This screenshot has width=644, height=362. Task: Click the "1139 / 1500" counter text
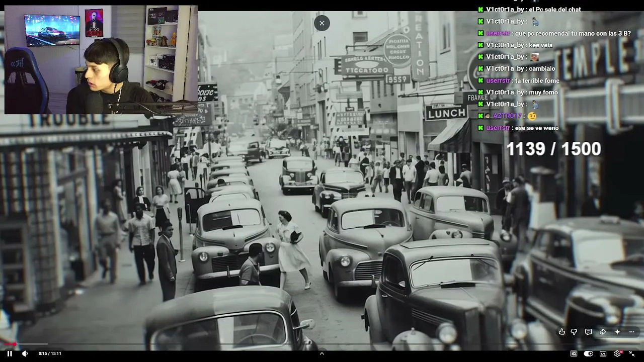(x=553, y=149)
